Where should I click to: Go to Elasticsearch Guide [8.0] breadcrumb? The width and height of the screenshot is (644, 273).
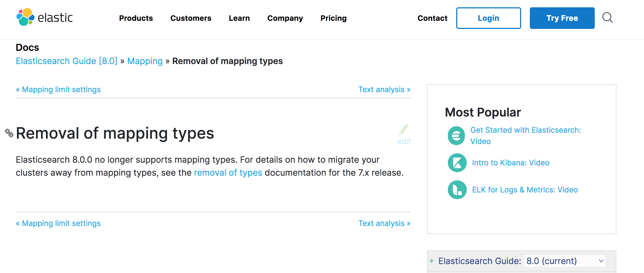[67, 61]
